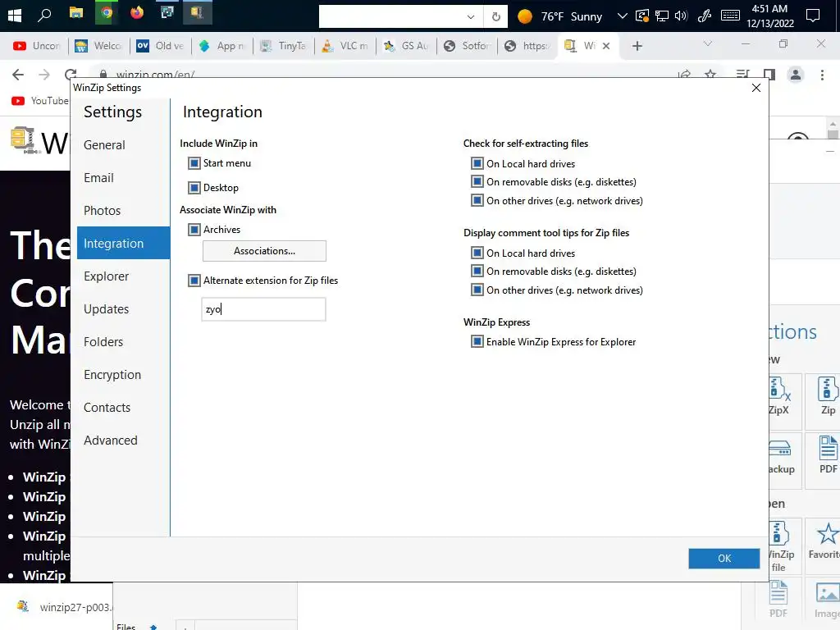This screenshot has height=630, width=840.
Task: Switch to the Old ve browser tab
Action: [160, 46]
